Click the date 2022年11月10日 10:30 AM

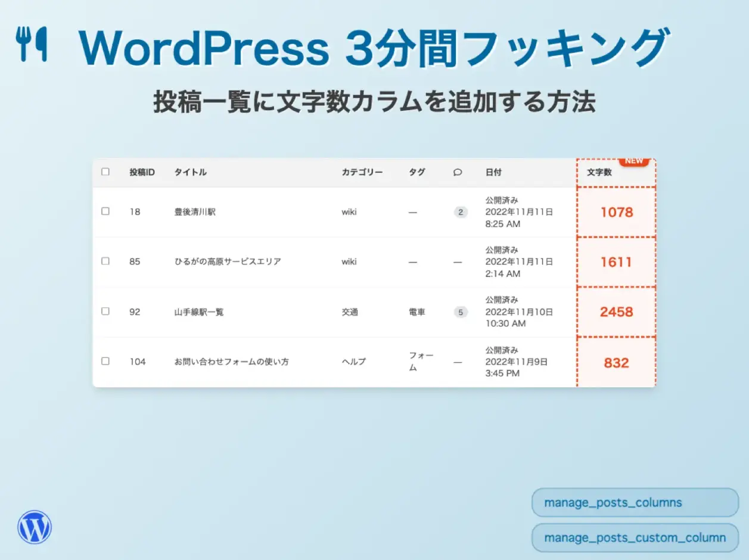pos(519,318)
